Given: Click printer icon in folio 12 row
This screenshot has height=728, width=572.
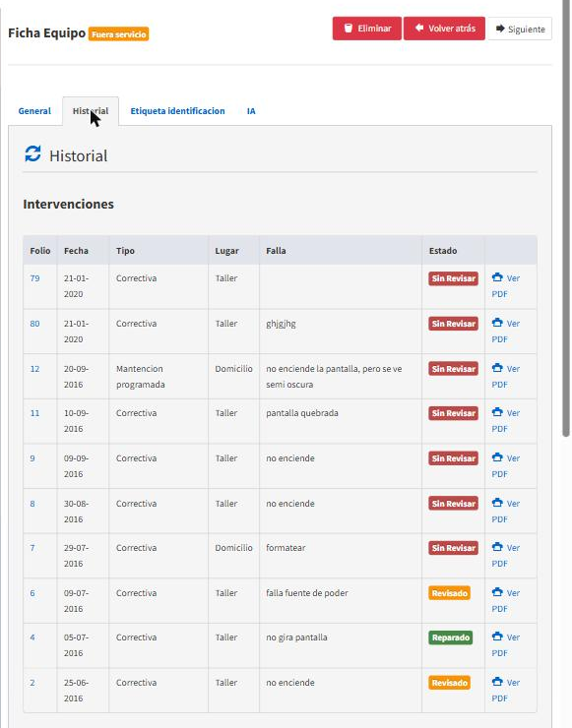Looking at the screenshot, I should click(x=497, y=368).
